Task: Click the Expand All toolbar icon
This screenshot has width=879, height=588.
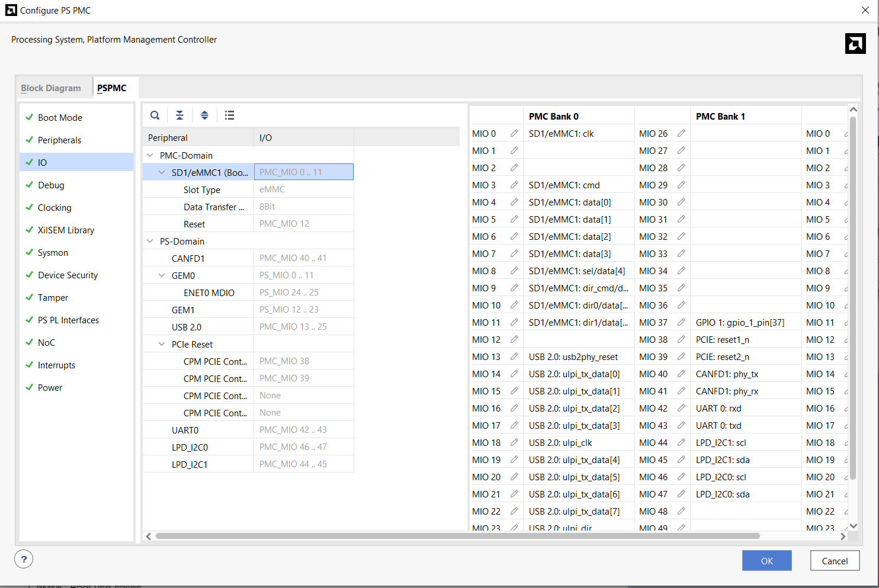Action: [x=204, y=115]
